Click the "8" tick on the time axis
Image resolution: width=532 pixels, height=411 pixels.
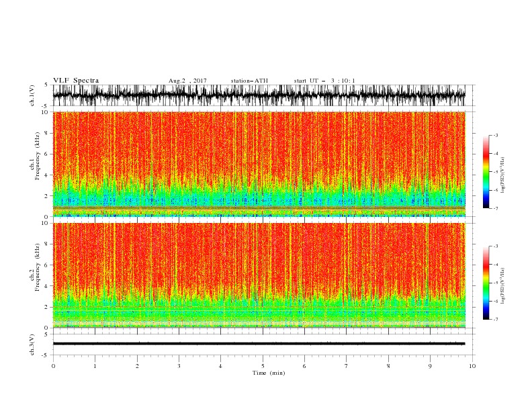tap(388, 366)
